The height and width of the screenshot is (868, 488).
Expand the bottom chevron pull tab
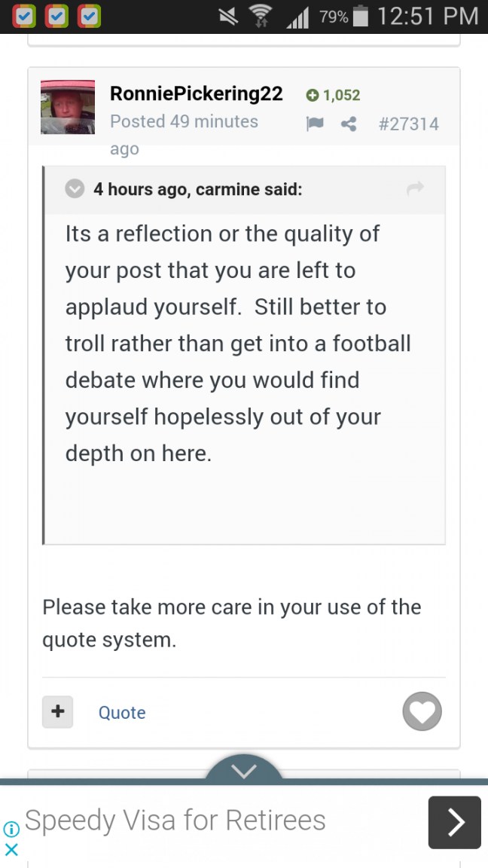pos(244,769)
